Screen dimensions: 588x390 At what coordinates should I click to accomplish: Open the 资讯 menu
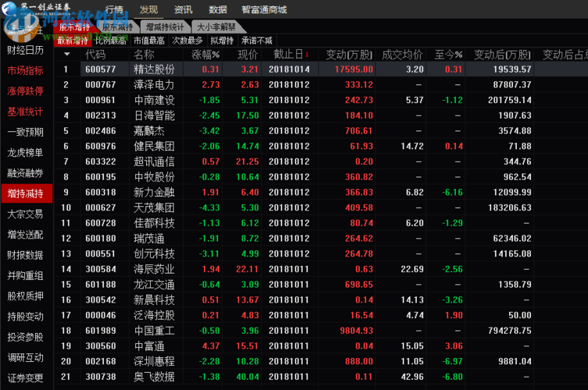(x=183, y=9)
